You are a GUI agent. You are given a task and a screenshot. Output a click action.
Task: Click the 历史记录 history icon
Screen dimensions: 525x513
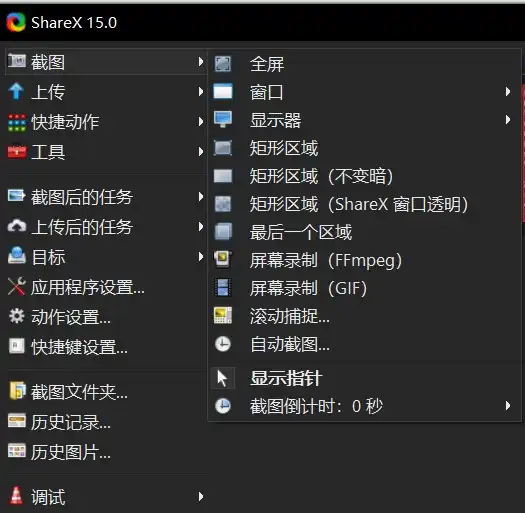[x=17, y=421]
